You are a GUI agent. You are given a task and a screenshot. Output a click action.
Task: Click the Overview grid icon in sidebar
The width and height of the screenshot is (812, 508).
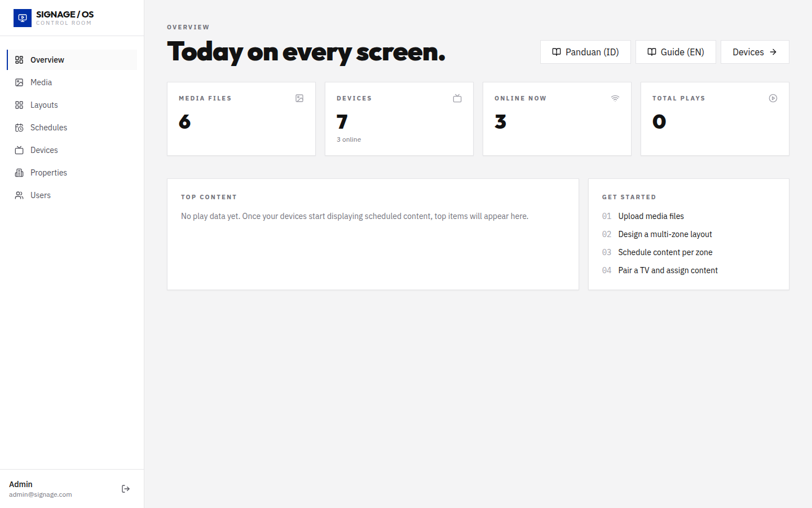click(x=19, y=60)
